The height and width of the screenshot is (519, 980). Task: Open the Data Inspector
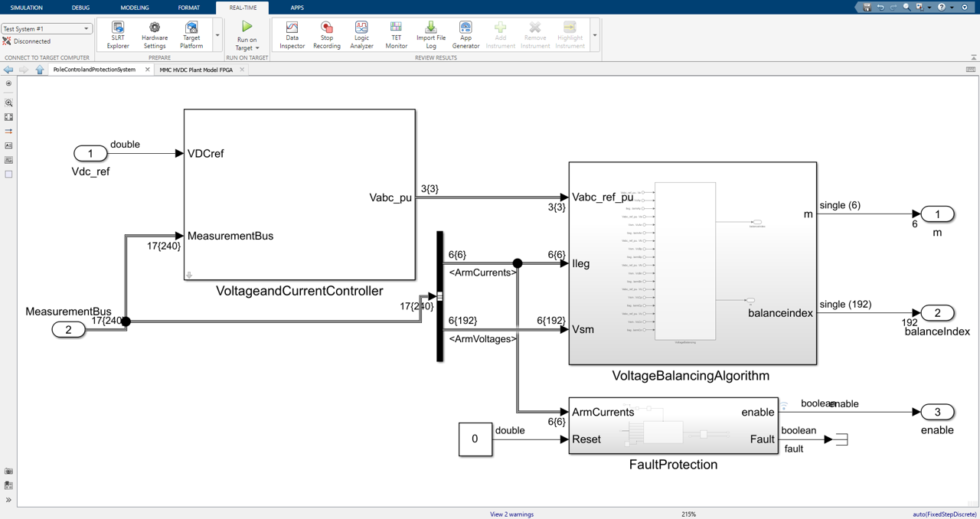click(x=292, y=35)
